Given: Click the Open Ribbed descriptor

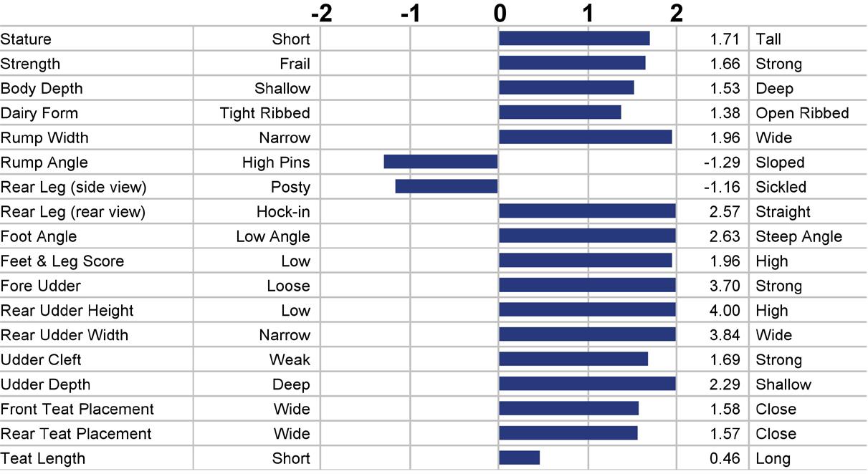Looking at the screenshot, I should point(802,113).
